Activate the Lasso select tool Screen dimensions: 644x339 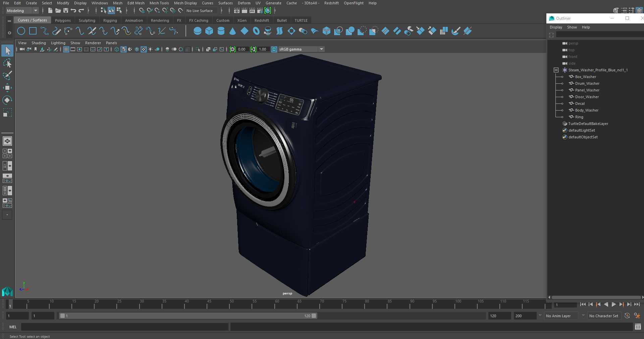(x=7, y=63)
